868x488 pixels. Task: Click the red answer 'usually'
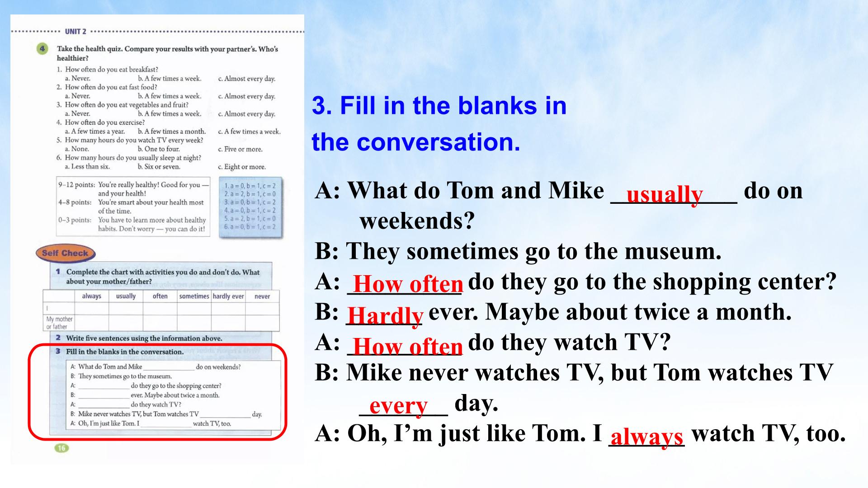665,194
